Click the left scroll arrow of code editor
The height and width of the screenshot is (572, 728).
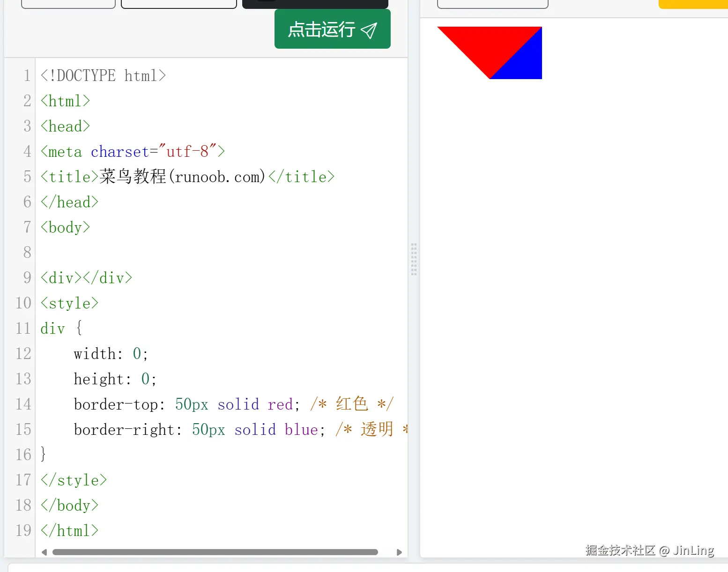click(x=44, y=552)
